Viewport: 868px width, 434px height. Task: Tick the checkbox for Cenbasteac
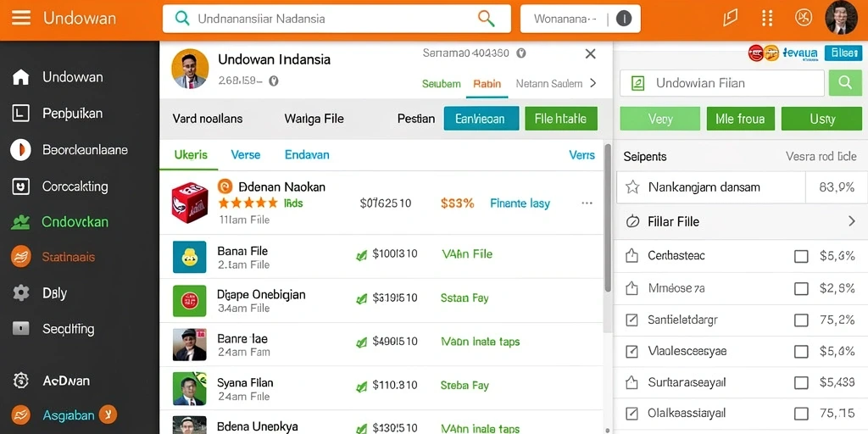point(801,256)
